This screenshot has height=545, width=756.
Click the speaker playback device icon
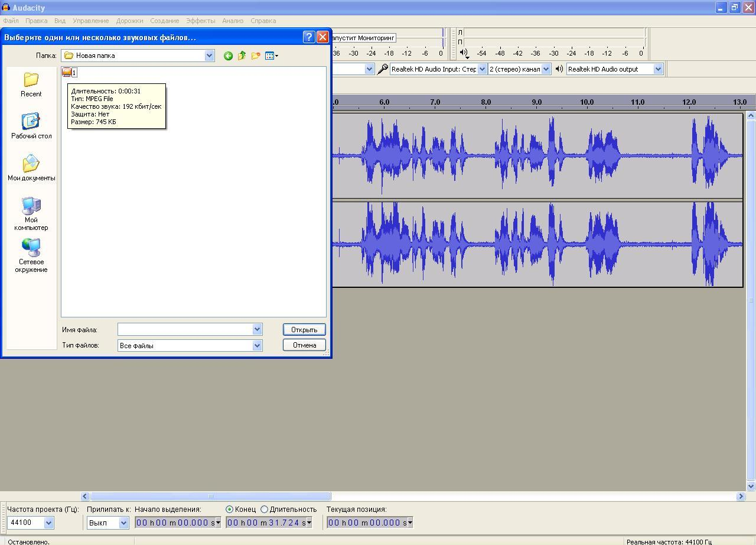[x=559, y=69]
